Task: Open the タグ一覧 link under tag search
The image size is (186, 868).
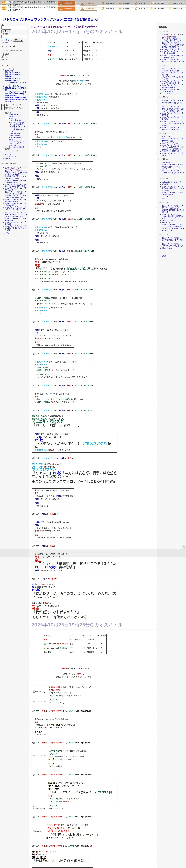Action: click(x=5, y=42)
